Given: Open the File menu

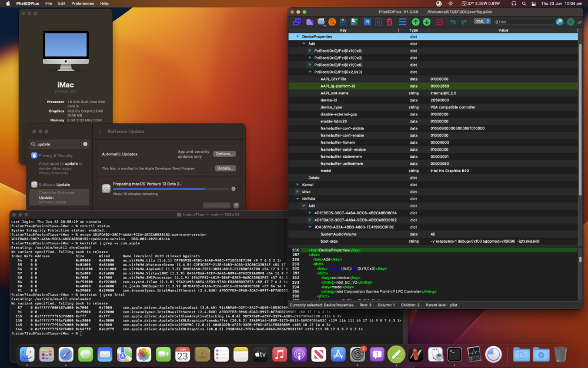Looking at the screenshot, I should click(x=49, y=4).
